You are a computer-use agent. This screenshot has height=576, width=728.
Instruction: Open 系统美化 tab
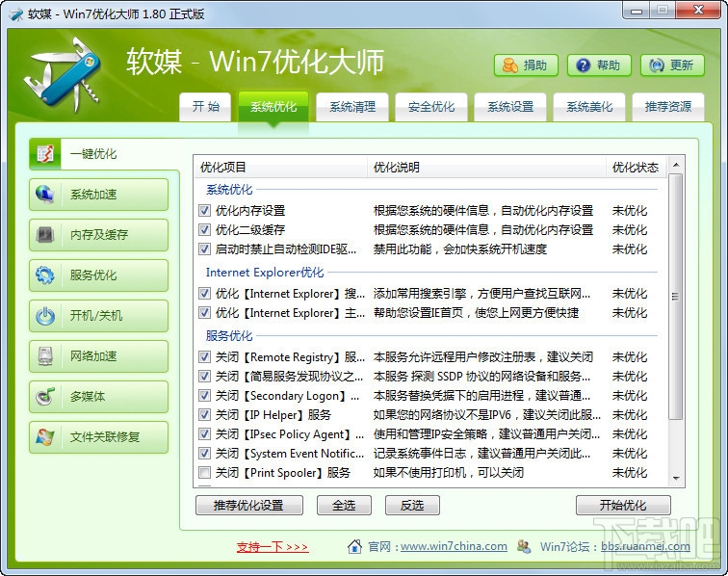point(589,107)
